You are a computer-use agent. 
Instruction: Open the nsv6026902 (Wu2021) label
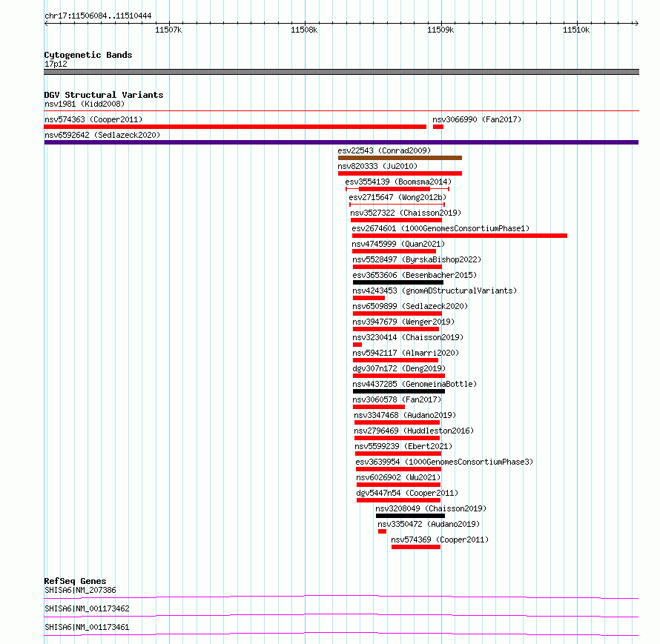coord(398,477)
